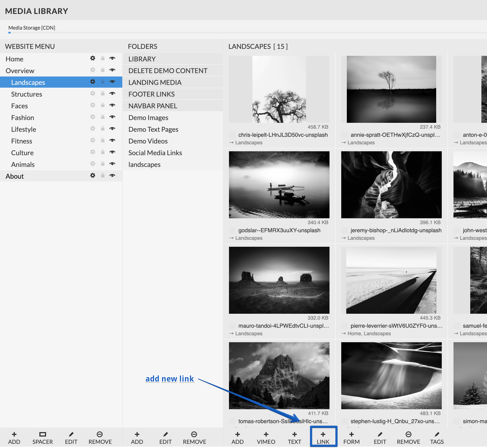Screen dimensions: 487x448
Task: Open the TAGS tool
Action: tap(437, 438)
